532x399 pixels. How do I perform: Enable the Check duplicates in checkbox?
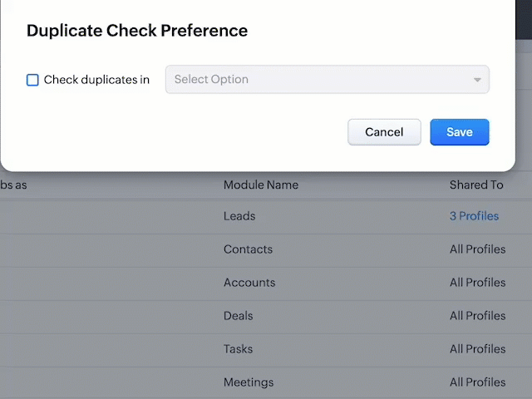pyautogui.click(x=32, y=80)
